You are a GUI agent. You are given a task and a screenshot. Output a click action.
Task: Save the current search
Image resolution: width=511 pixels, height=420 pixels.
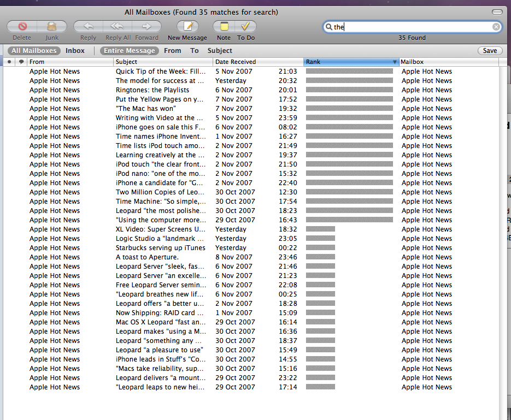(x=490, y=50)
